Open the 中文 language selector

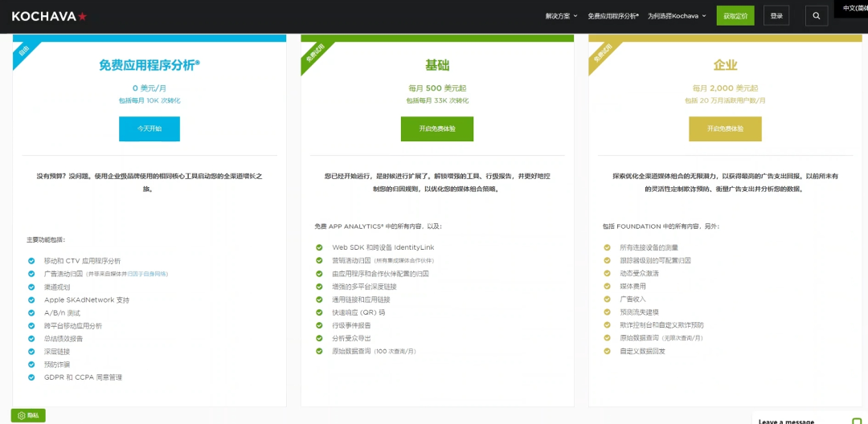[854, 8]
